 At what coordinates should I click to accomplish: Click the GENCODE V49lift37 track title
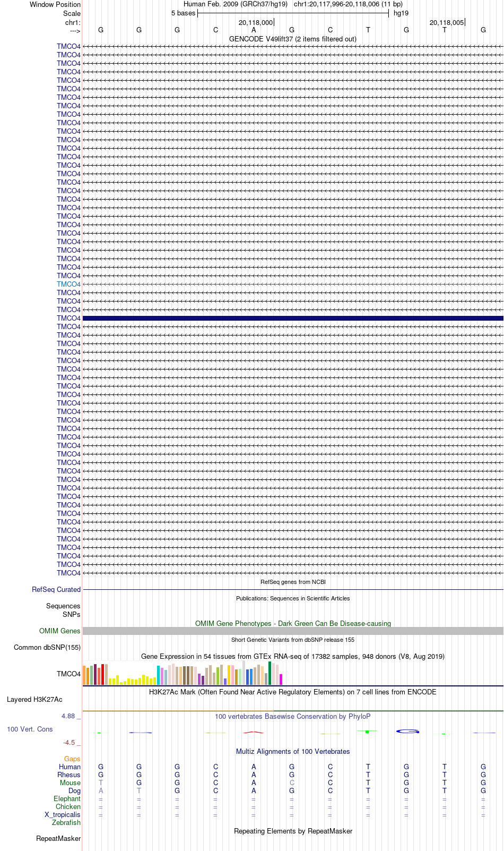tap(293, 39)
